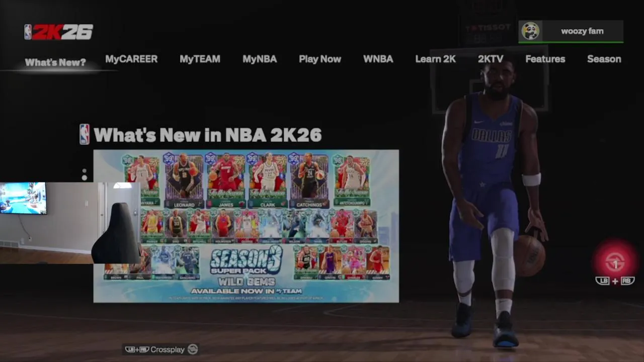Select the Leonard player card

(x=184, y=181)
